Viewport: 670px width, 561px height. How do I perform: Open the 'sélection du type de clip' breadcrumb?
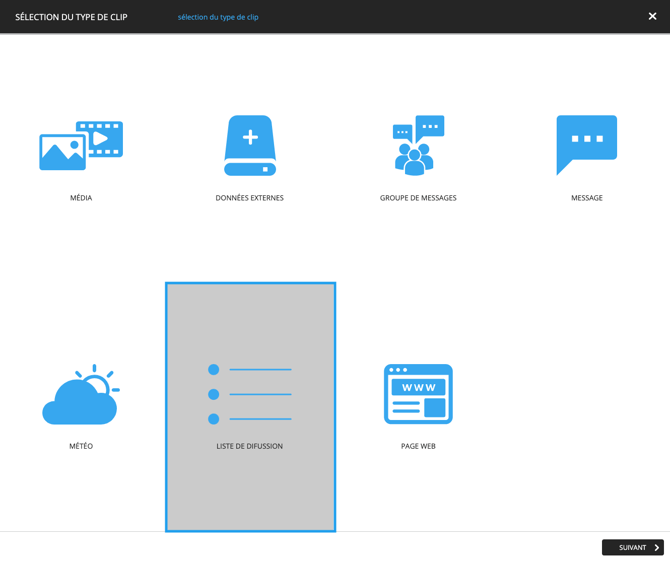click(218, 17)
